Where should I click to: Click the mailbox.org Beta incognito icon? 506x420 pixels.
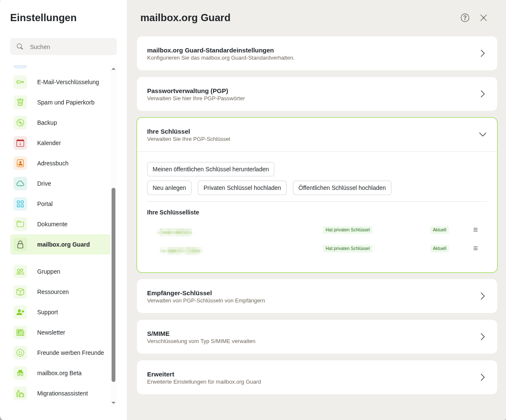pyautogui.click(x=20, y=373)
